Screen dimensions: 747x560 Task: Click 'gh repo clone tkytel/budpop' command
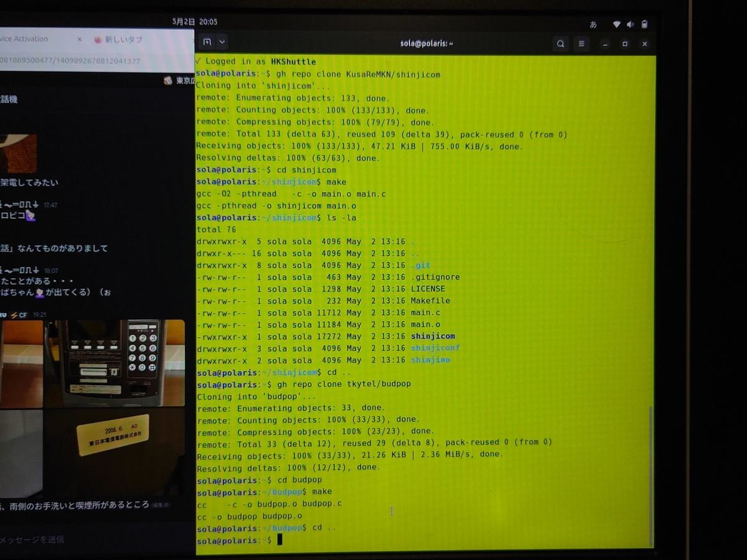[x=344, y=384]
